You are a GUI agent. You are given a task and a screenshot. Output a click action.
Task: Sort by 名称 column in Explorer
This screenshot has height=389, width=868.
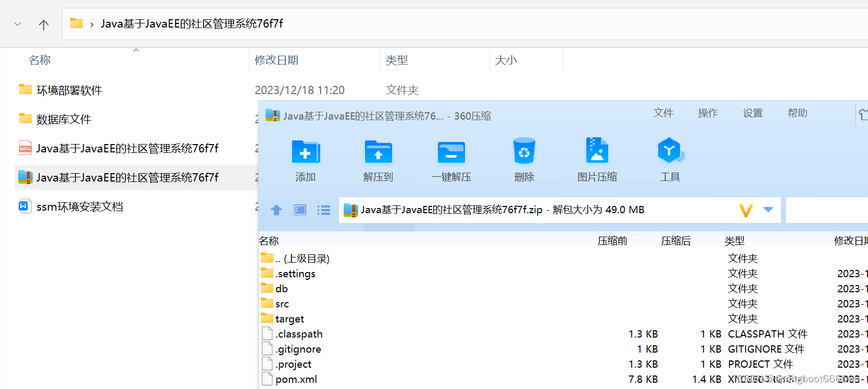tap(40, 60)
